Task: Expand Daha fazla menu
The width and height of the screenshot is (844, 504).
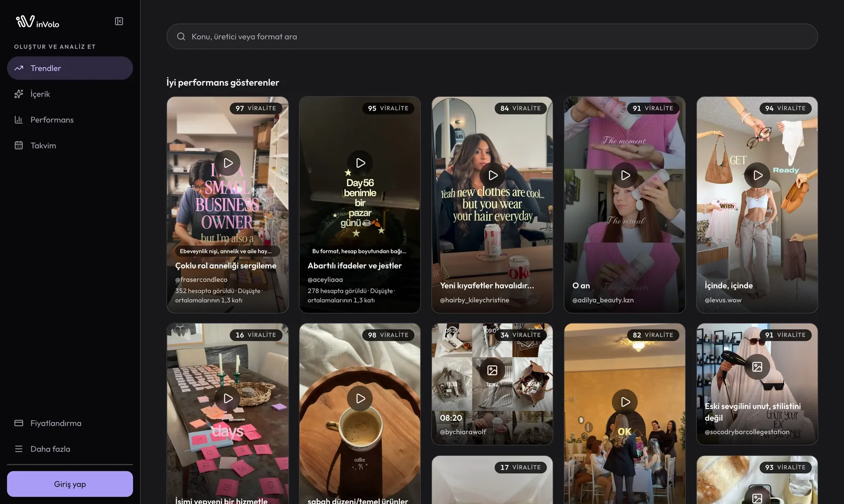Action: [x=70, y=449]
